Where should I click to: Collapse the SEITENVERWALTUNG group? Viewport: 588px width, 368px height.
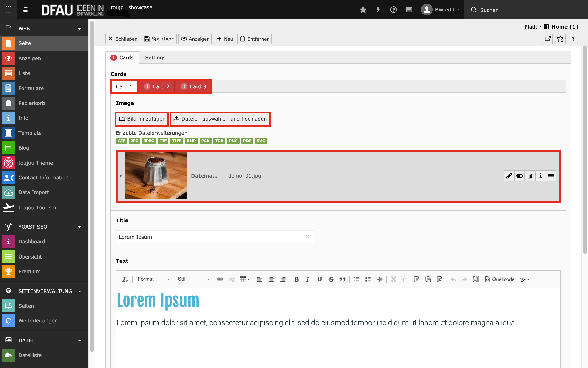click(44, 291)
